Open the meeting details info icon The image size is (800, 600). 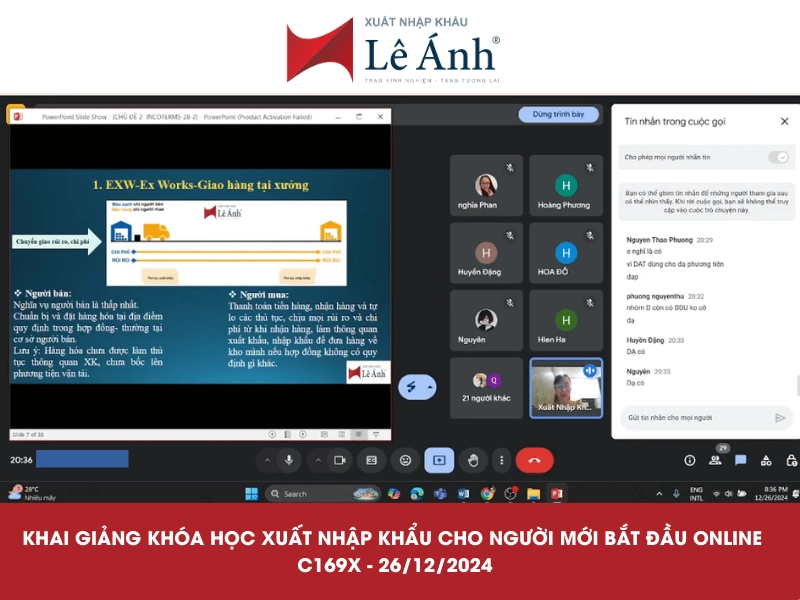[690, 460]
